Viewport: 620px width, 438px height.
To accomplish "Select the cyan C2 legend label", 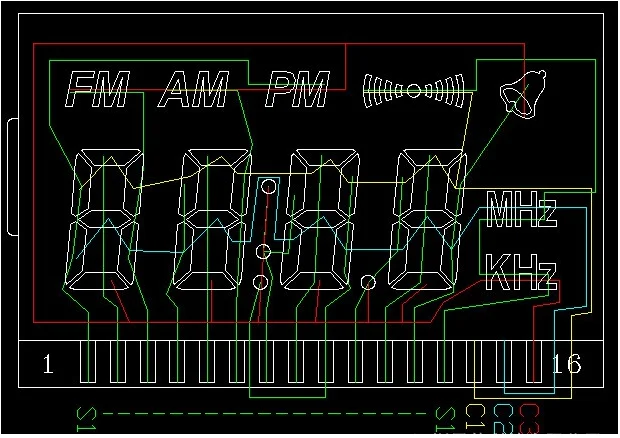I will point(503,419).
